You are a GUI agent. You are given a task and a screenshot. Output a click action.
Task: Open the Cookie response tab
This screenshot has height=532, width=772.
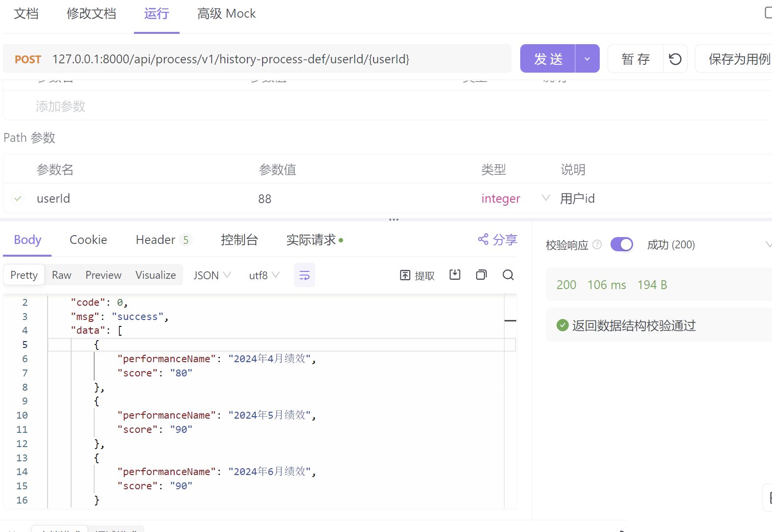click(x=88, y=239)
